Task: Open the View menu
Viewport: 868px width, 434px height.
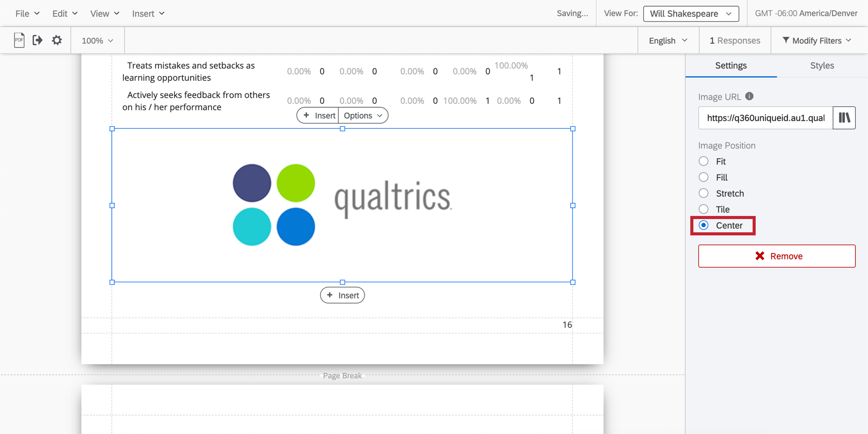Action: click(105, 13)
